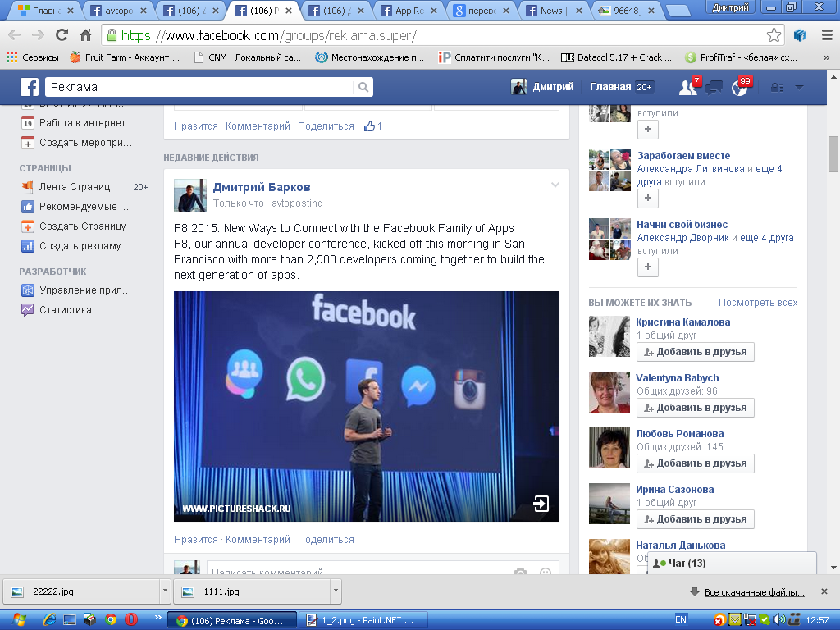Screen dimensions: 840x630
Task: Open the Сервисы apps bookmark
Action: tap(33, 57)
